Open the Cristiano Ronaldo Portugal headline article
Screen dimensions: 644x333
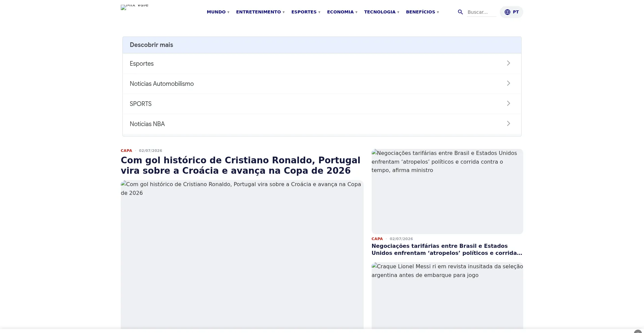[240, 165]
